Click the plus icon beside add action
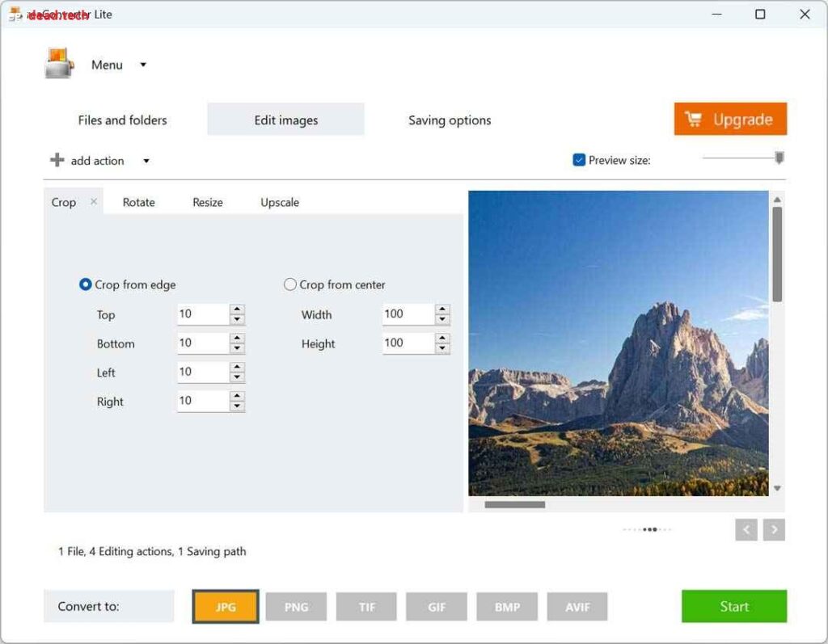Image resolution: width=828 pixels, height=644 pixels. (x=57, y=160)
